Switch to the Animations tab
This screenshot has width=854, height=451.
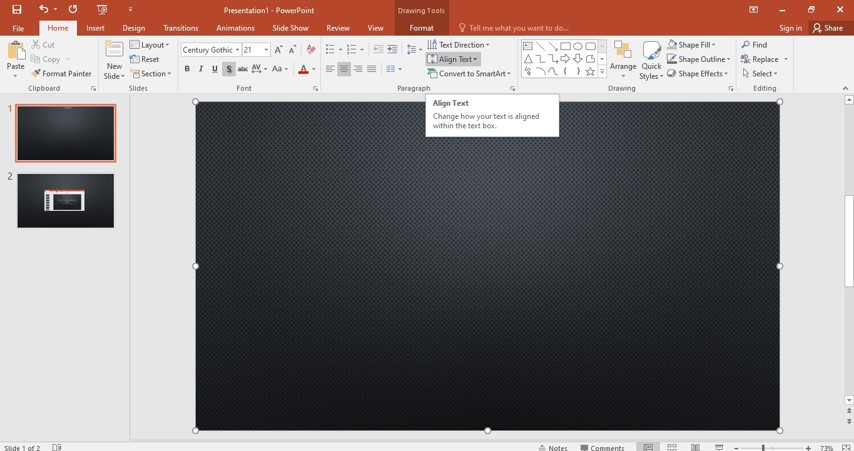pyautogui.click(x=235, y=28)
